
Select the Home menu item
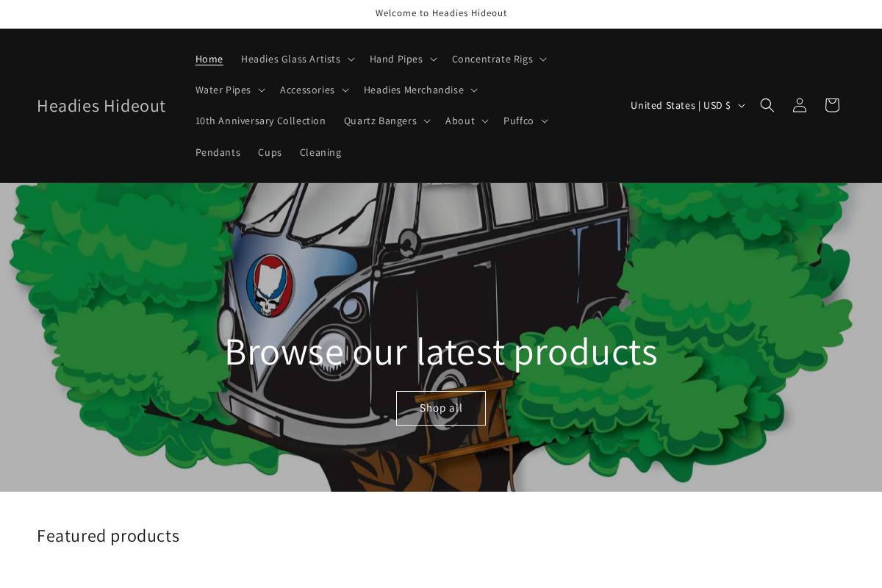209,59
